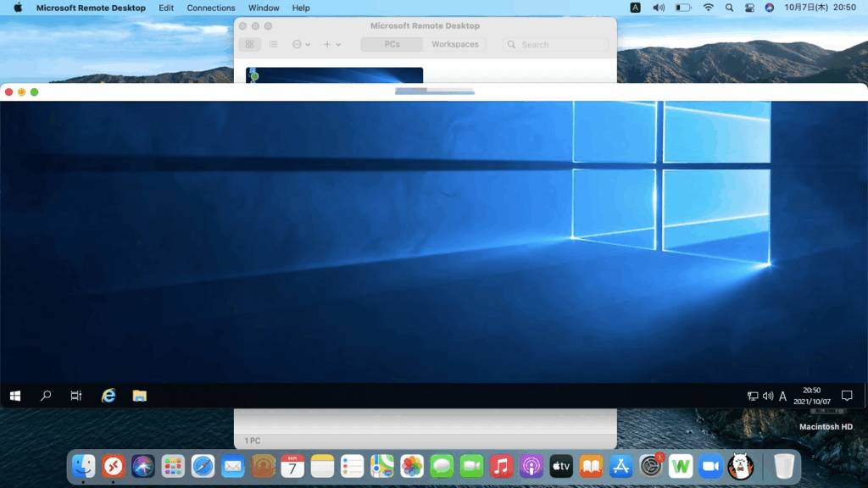The height and width of the screenshot is (488, 868).
Task: Open Messages from the Dock
Action: pos(442,467)
